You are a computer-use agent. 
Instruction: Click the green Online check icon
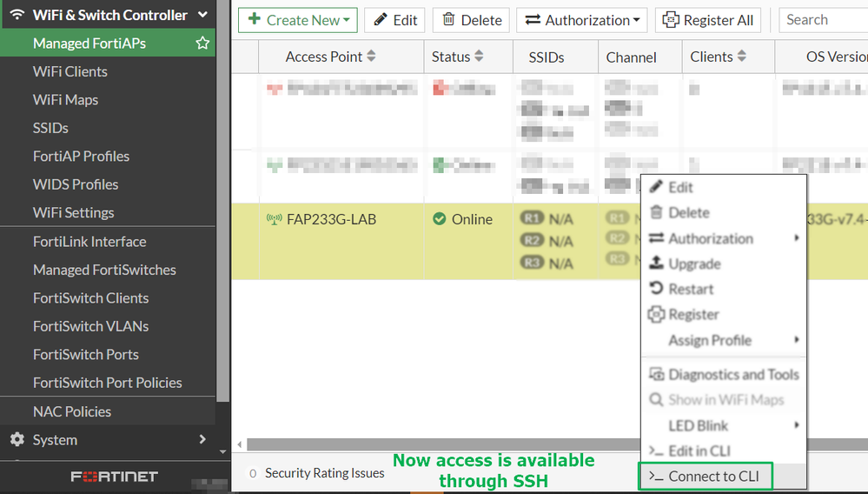440,219
